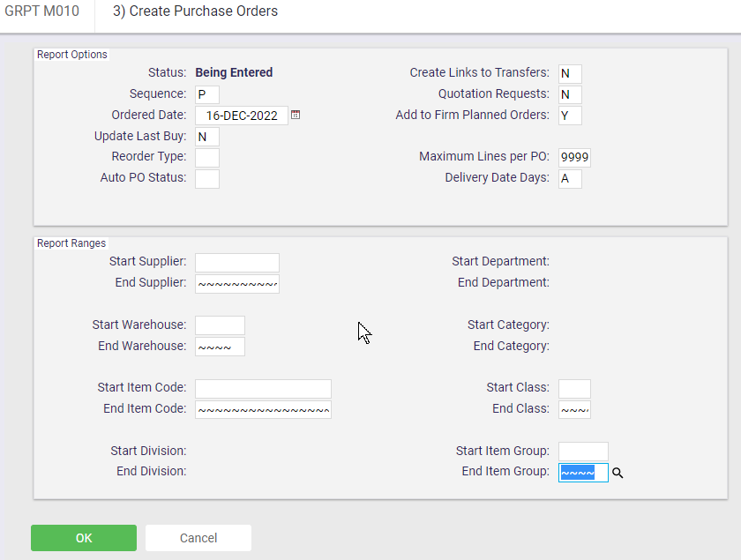Open the End Item Group lookup magnifier
This screenshot has width=741, height=560.
[x=617, y=473]
